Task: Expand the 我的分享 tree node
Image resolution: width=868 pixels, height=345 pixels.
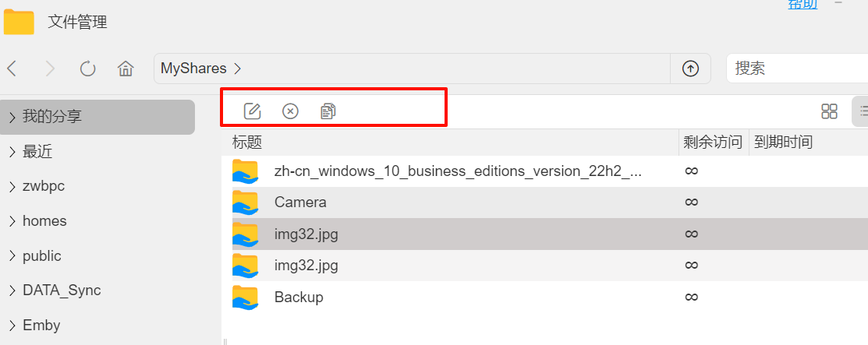Action: pyautogui.click(x=12, y=117)
